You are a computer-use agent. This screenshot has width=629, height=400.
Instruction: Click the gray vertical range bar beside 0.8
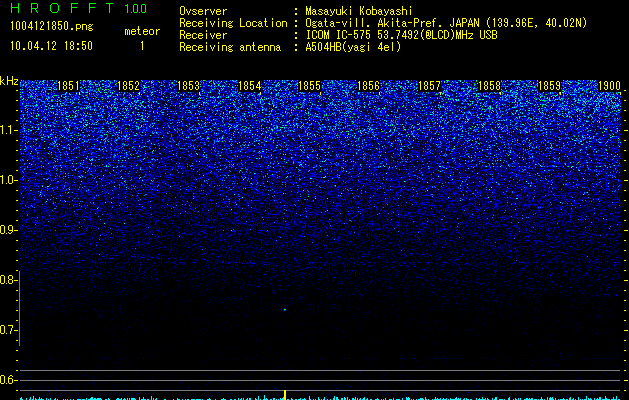[x=20, y=308]
